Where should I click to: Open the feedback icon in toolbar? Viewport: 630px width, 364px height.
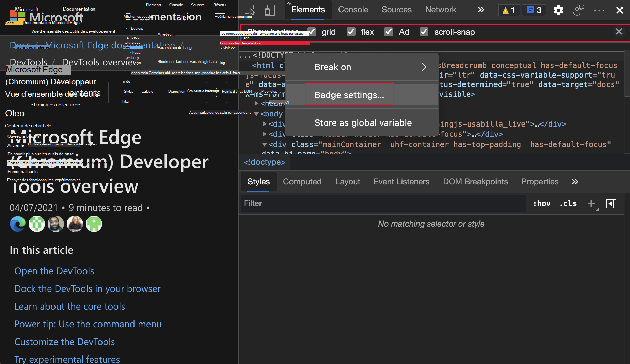point(579,10)
